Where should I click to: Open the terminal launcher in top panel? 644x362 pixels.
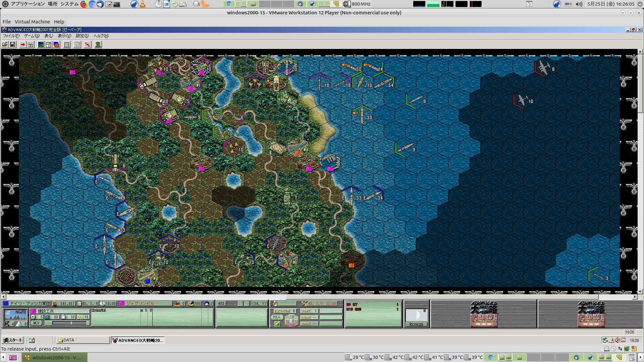point(117,4)
